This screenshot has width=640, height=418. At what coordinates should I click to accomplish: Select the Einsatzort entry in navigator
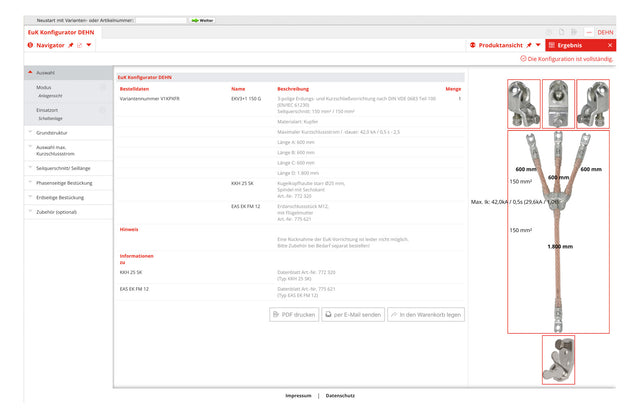68,114
